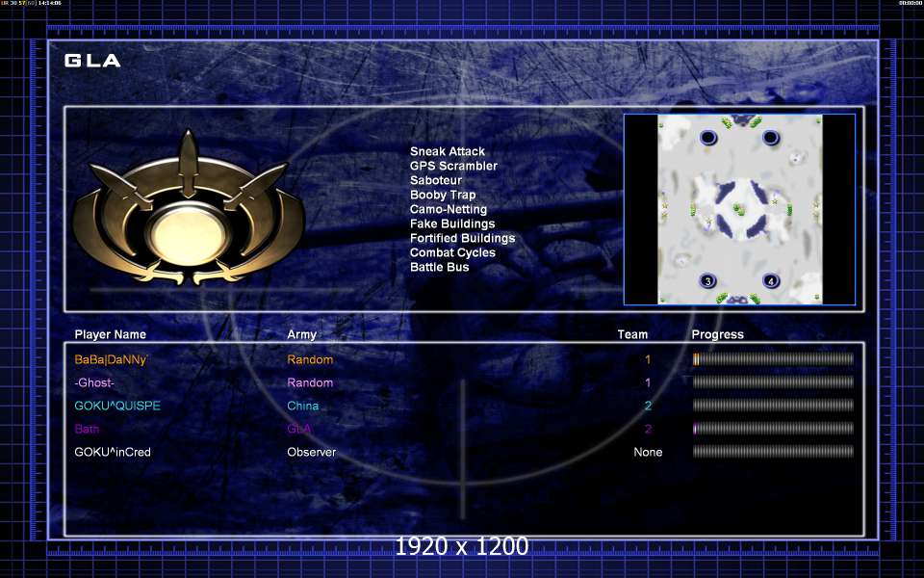Select player -Ghost-
Image resolution: width=924 pixels, height=578 pixels.
point(94,382)
